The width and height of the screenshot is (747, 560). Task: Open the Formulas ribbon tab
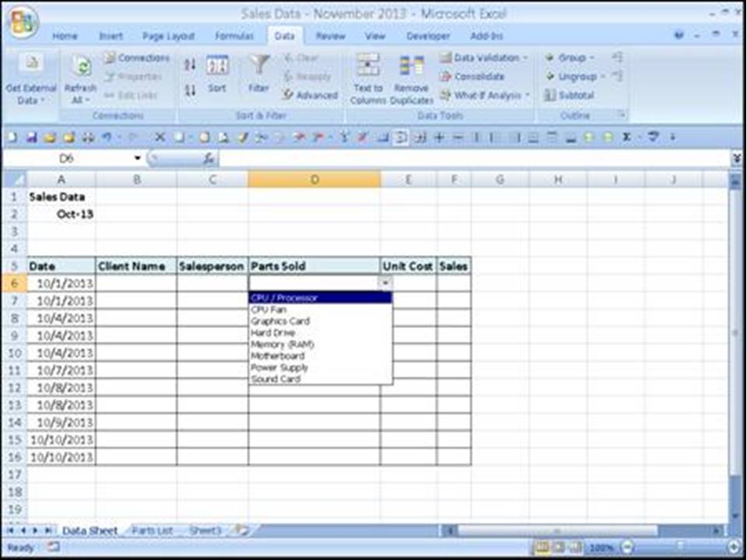pyautogui.click(x=234, y=36)
